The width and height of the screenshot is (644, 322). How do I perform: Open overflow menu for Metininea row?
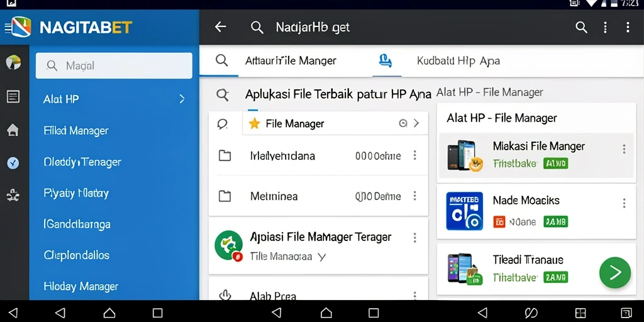415,196
